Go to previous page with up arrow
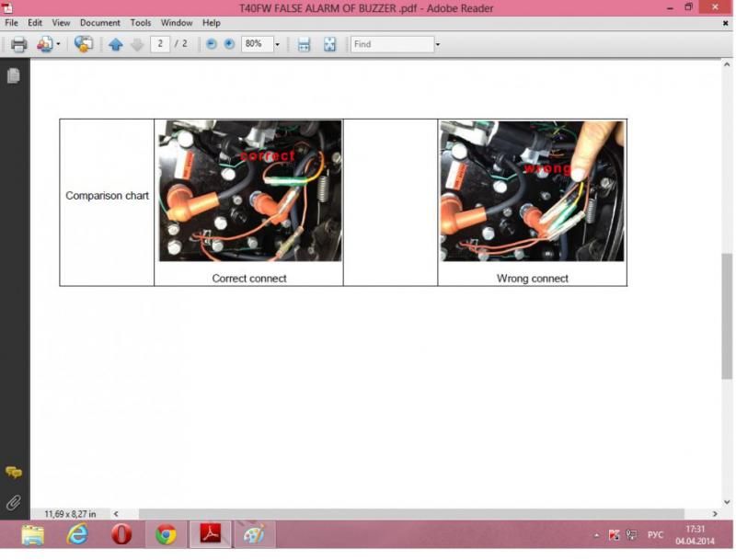The image size is (736, 560). coord(115,44)
